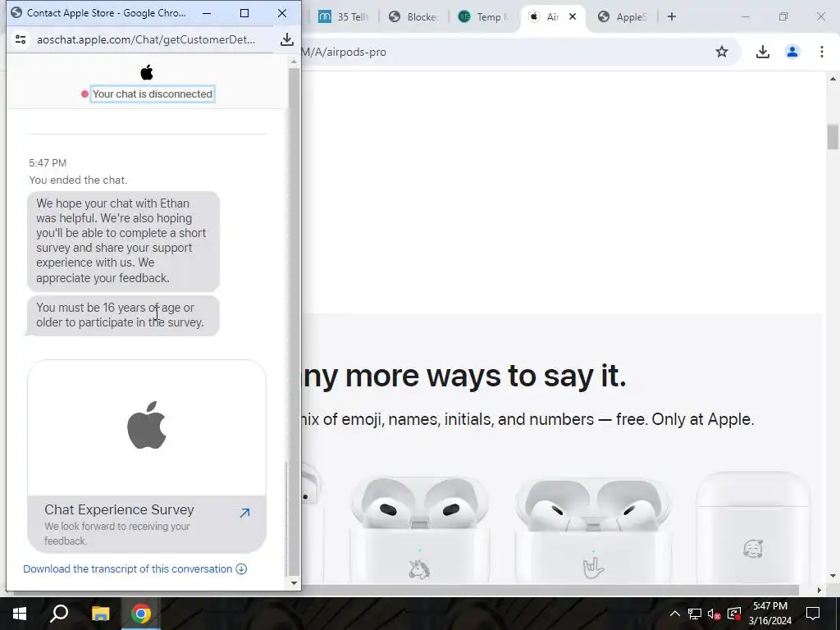Open Chat Experience Survey arrow icon
The image size is (840, 630).
coord(244,514)
